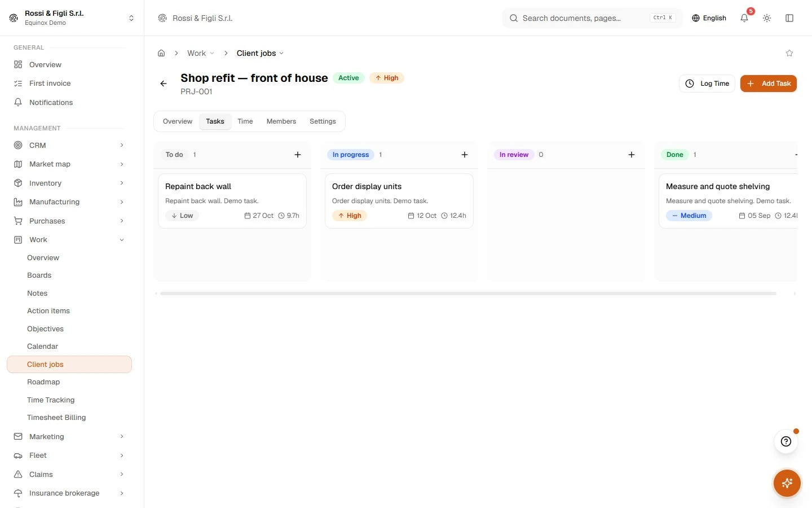This screenshot has height=508, width=812.
Task: Toggle light/dark theme sun icon
Action: tap(767, 18)
